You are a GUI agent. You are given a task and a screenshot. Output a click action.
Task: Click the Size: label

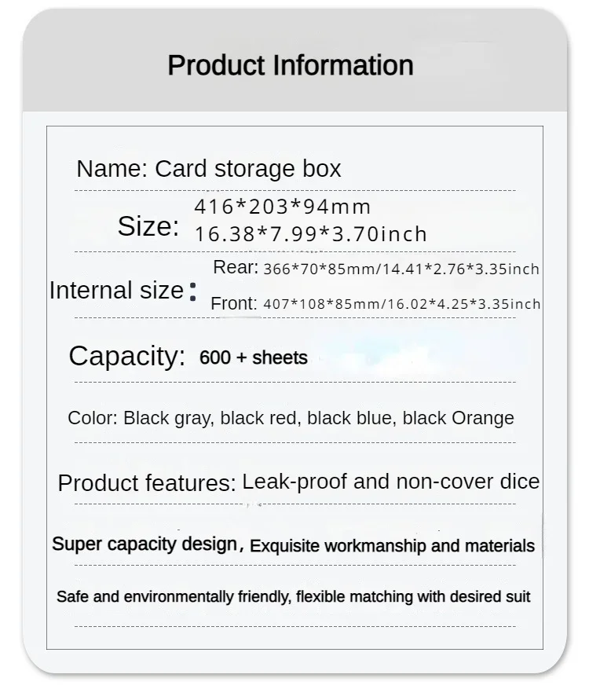click(x=148, y=226)
